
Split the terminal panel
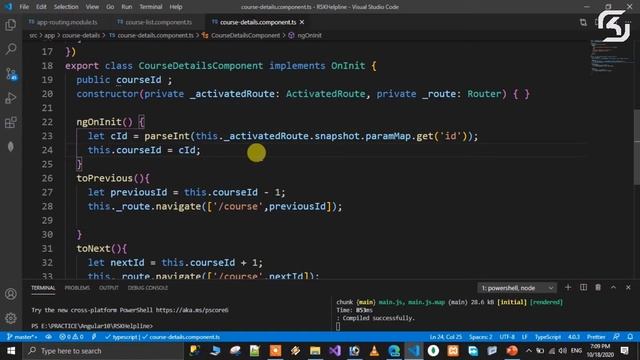(583, 288)
